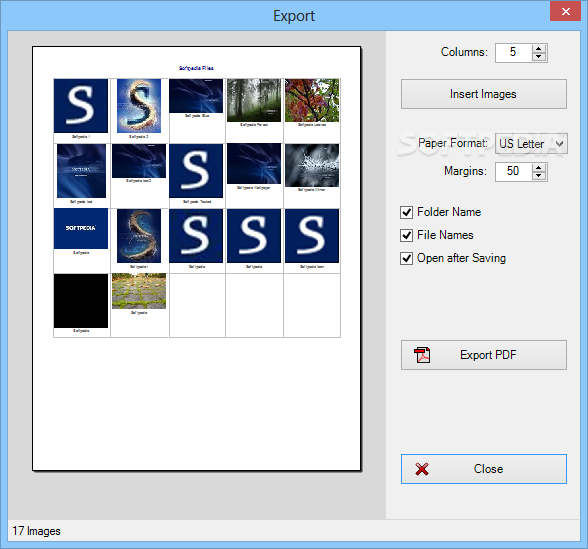The width and height of the screenshot is (588, 549).
Task: Click the 'Softpedia Files' page title text
Action: click(x=196, y=68)
